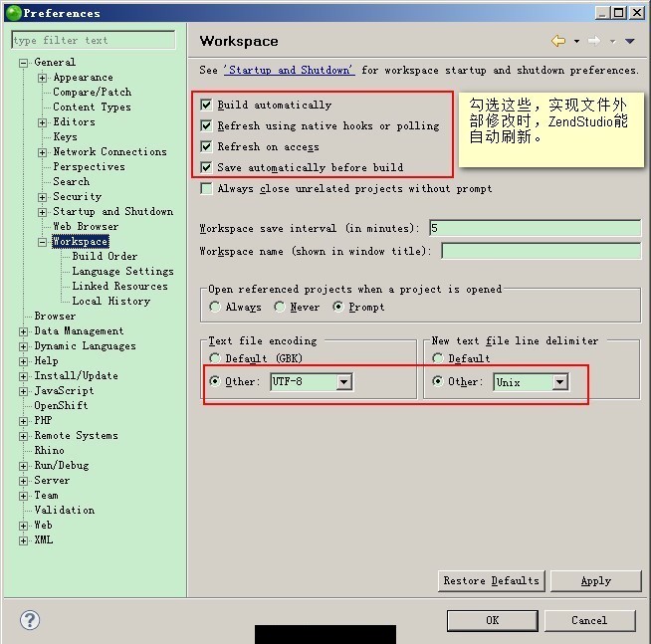Image resolution: width=651 pixels, height=644 pixels.
Task: Open the Unix line delimiter dropdown
Action: pyautogui.click(x=559, y=382)
